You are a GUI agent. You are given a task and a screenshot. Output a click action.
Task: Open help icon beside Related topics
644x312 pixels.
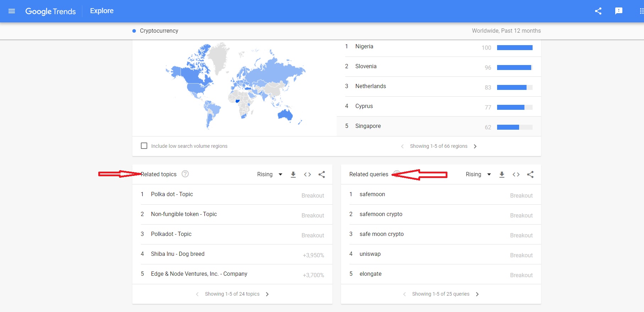[185, 174]
